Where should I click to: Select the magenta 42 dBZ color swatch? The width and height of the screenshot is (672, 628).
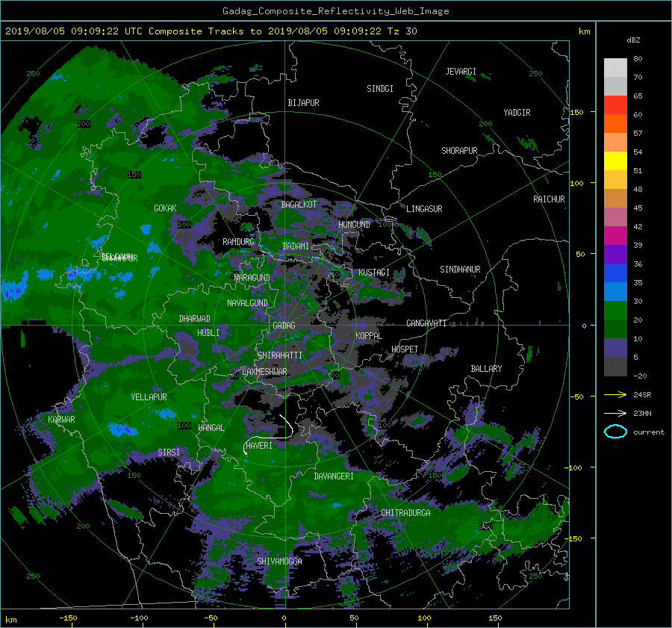[615, 235]
